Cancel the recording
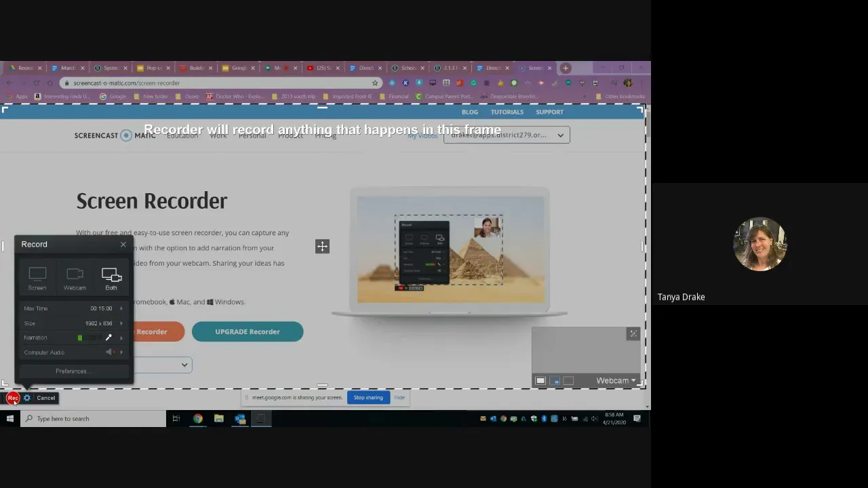Image resolution: width=868 pixels, height=488 pixels. pos(46,398)
